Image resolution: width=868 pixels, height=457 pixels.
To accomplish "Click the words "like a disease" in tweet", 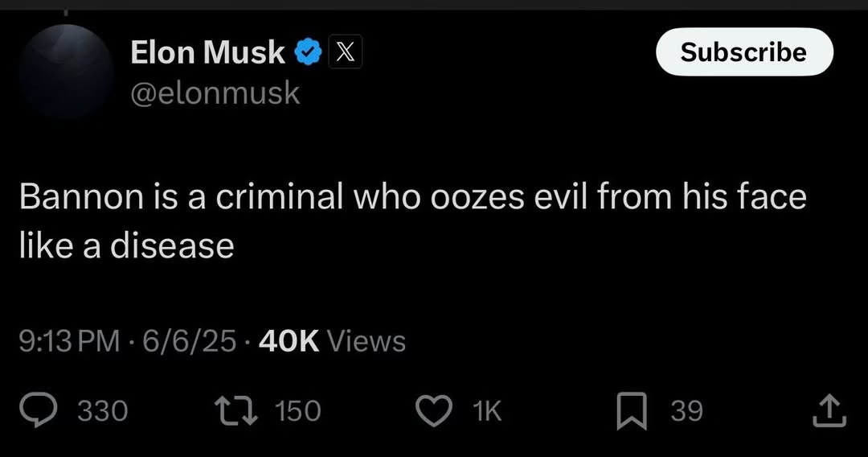I will tap(126, 245).
